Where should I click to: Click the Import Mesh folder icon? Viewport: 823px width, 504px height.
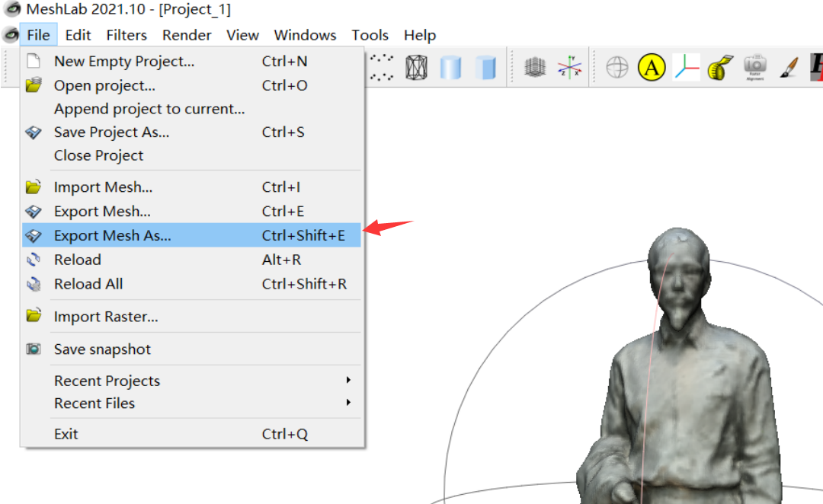click(34, 187)
